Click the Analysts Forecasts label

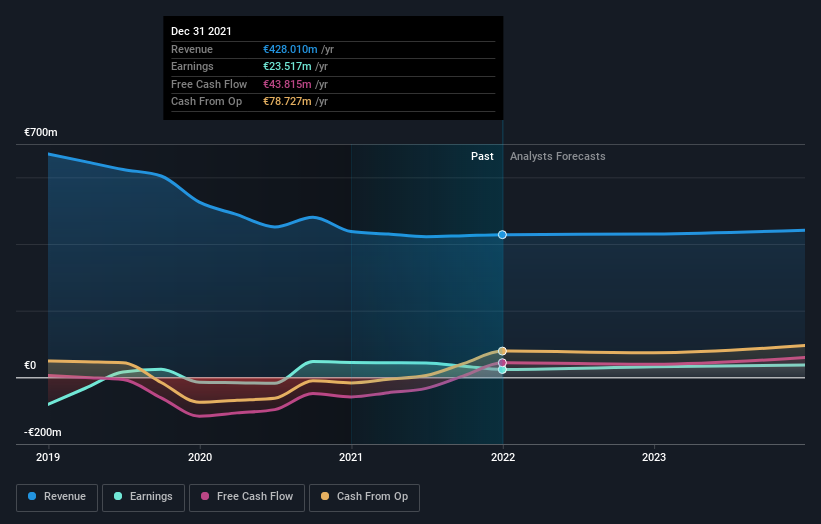pyautogui.click(x=558, y=156)
